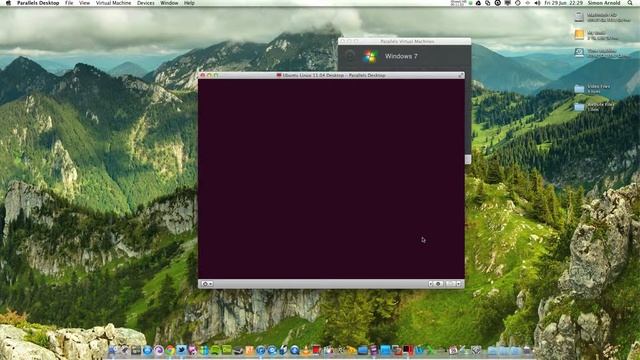
Task: Open the Video Files folder on desktop
Action: 579,88
